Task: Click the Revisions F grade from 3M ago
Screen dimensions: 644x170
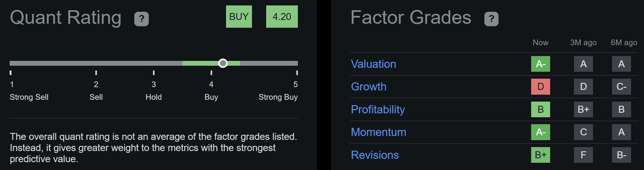Action: coord(583,155)
